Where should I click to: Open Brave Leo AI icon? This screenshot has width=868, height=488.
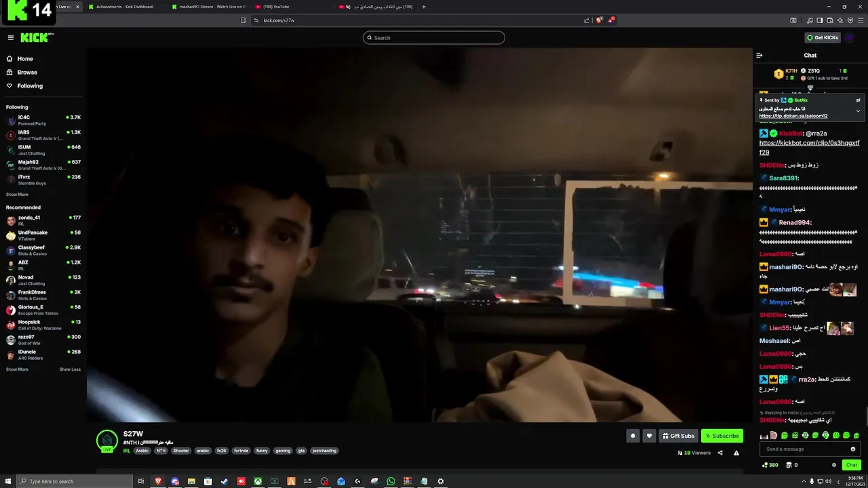(x=840, y=20)
